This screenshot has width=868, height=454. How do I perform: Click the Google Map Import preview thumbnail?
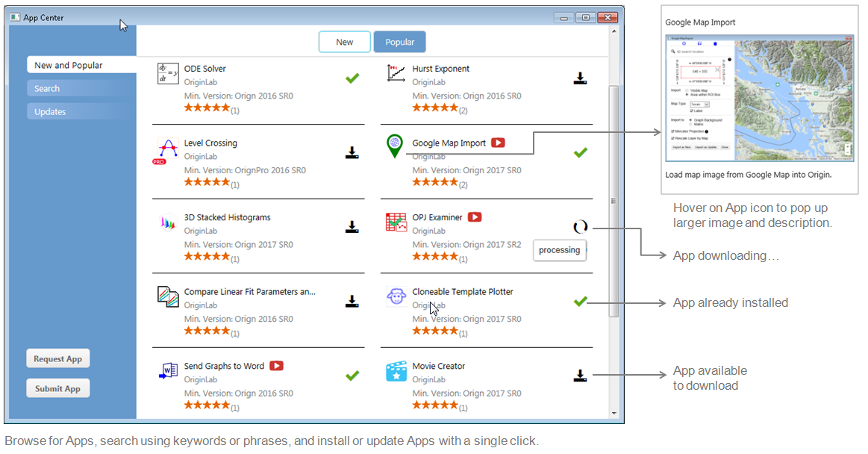(759, 97)
